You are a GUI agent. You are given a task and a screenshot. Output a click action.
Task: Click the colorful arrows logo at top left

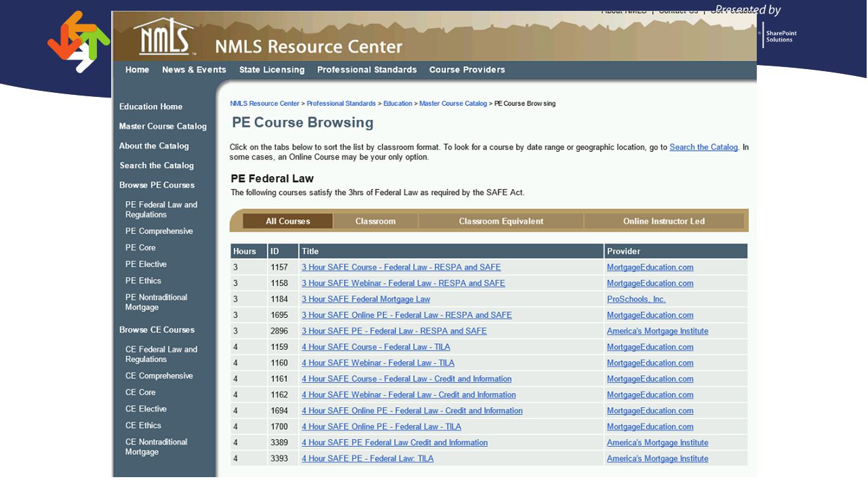(79, 41)
